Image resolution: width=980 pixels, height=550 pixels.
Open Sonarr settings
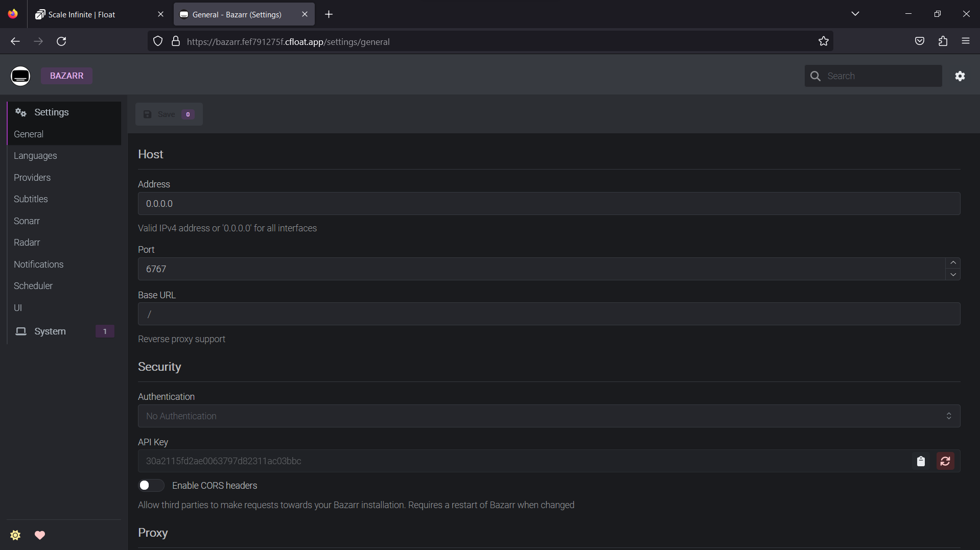pyautogui.click(x=64, y=221)
